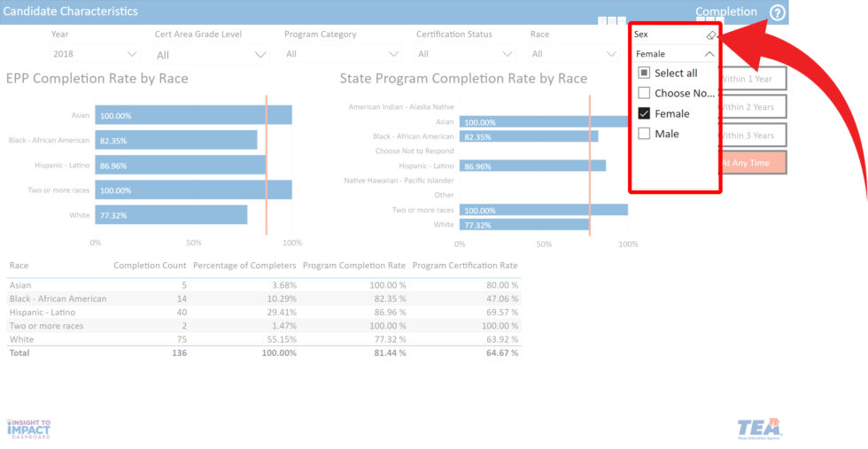Click the At Any Time button

pyautogui.click(x=751, y=163)
